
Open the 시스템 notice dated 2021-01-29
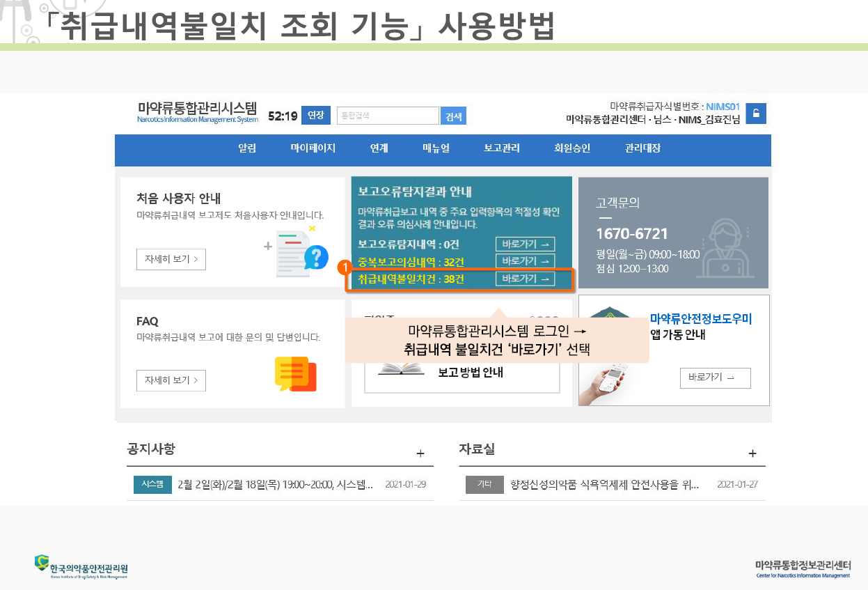coord(276,485)
